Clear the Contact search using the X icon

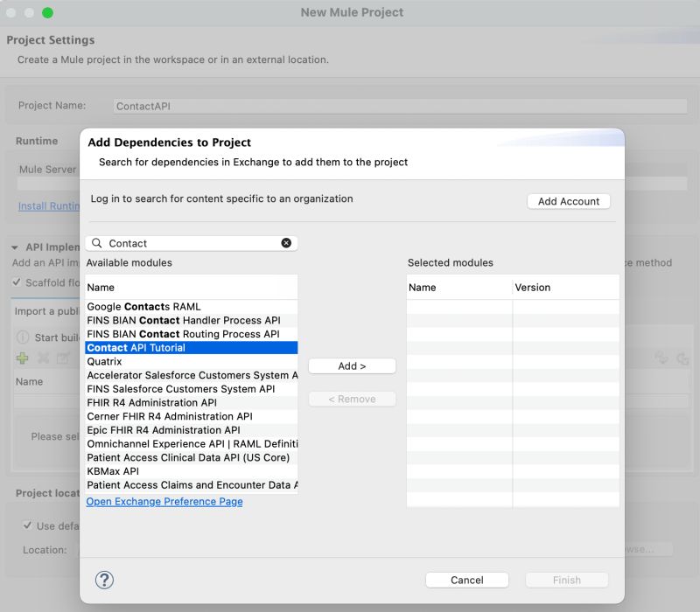(286, 242)
